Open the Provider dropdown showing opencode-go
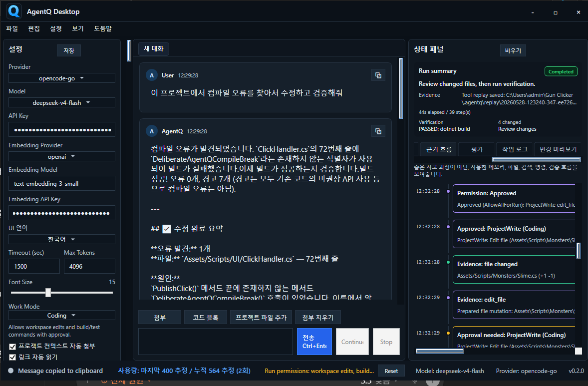Image resolution: width=588 pixels, height=386 pixels. click(x=62, y=78)
